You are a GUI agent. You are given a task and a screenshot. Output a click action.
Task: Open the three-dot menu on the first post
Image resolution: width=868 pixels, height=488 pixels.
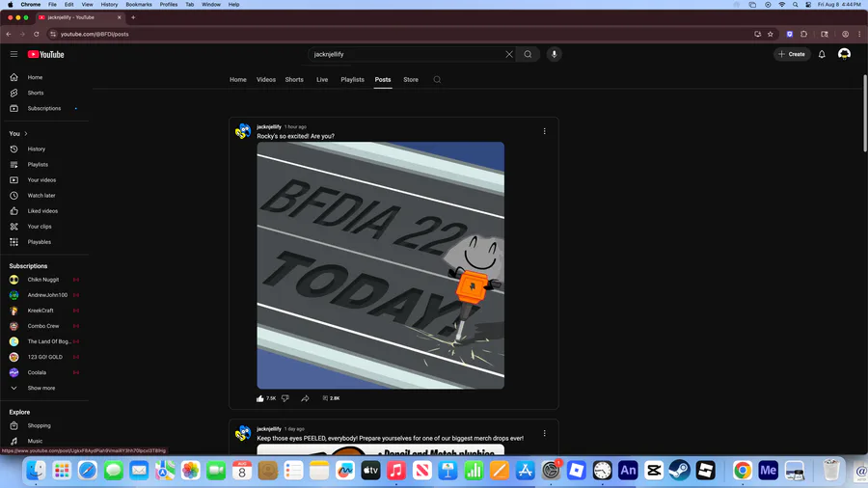544,131
